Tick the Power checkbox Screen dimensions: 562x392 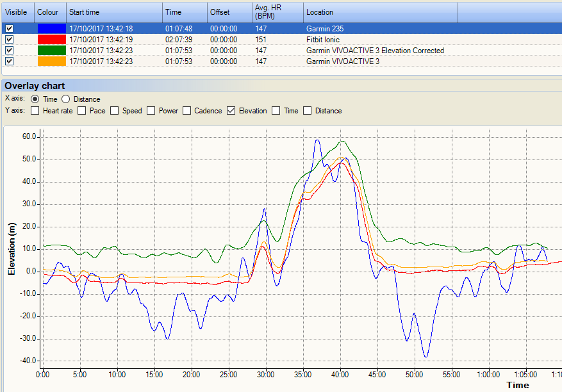pyautogui.click(x=151, y=111)
